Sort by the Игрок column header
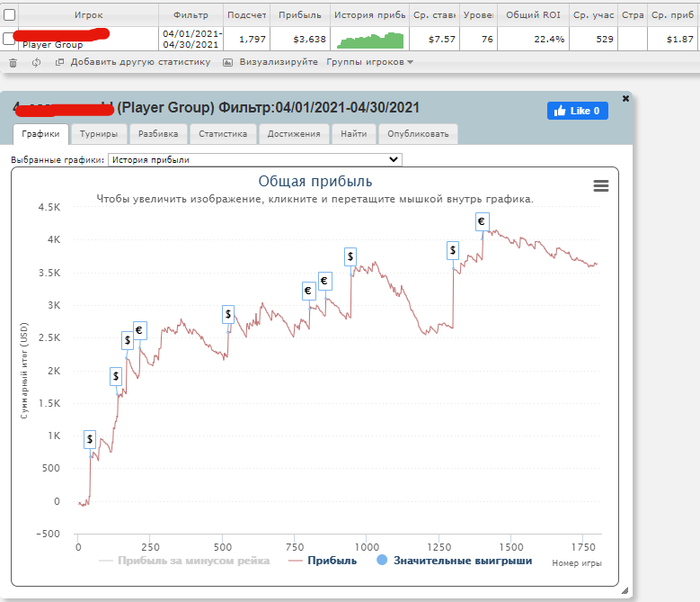 pyautogui.click(x=88, y=15)
